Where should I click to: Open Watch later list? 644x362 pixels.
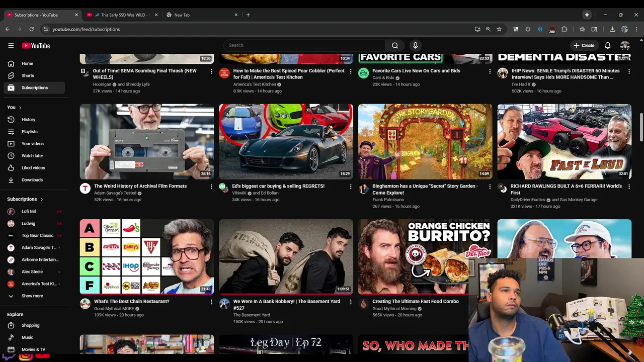[x=34, y=156]
